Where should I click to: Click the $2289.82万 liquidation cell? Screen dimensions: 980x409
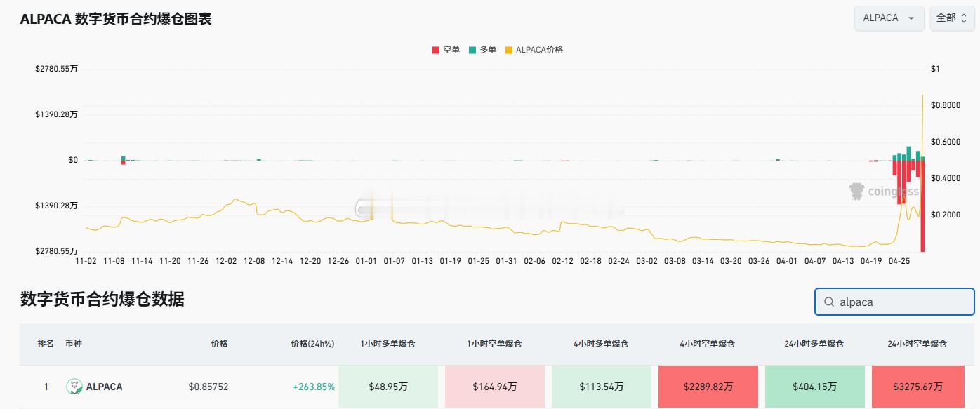click(708, 387)
